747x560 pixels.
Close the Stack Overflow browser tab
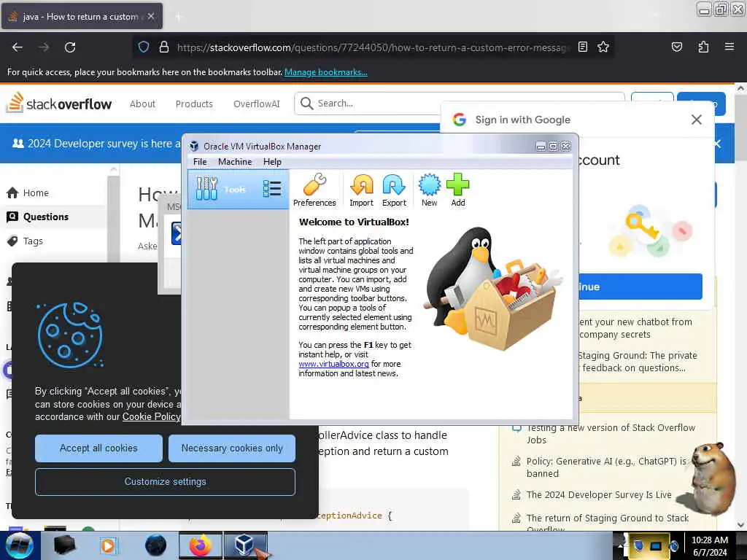point(151,16)
